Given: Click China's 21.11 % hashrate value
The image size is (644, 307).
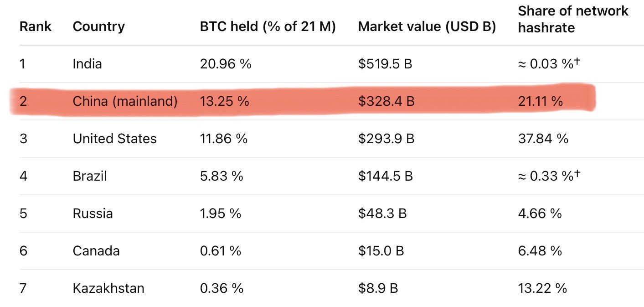Looking at the screenshot, I should pos(540,101).
